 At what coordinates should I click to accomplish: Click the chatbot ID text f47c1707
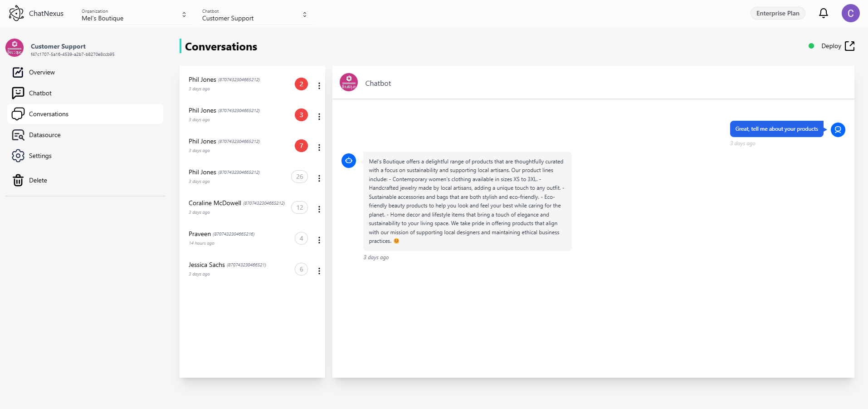pyautogui.click(x=73, y=54)
